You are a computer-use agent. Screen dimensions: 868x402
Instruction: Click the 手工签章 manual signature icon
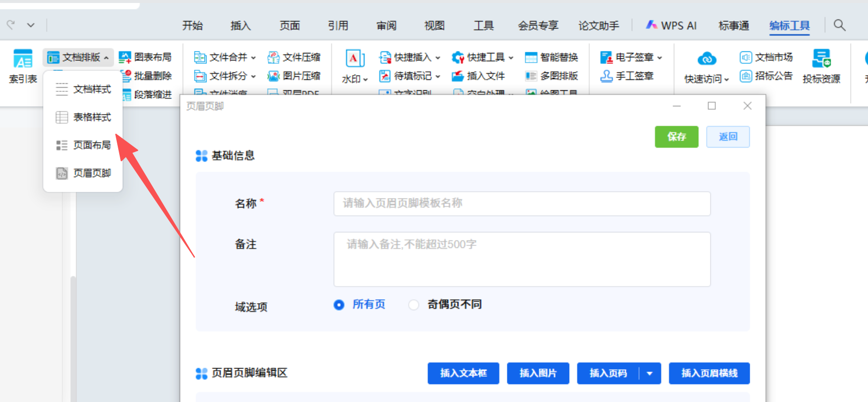tap(606, 76)
